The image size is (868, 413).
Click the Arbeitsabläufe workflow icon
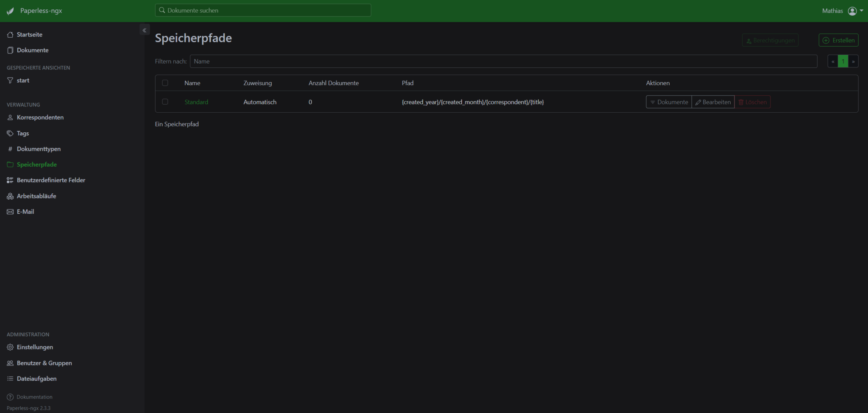pos(10,196)
